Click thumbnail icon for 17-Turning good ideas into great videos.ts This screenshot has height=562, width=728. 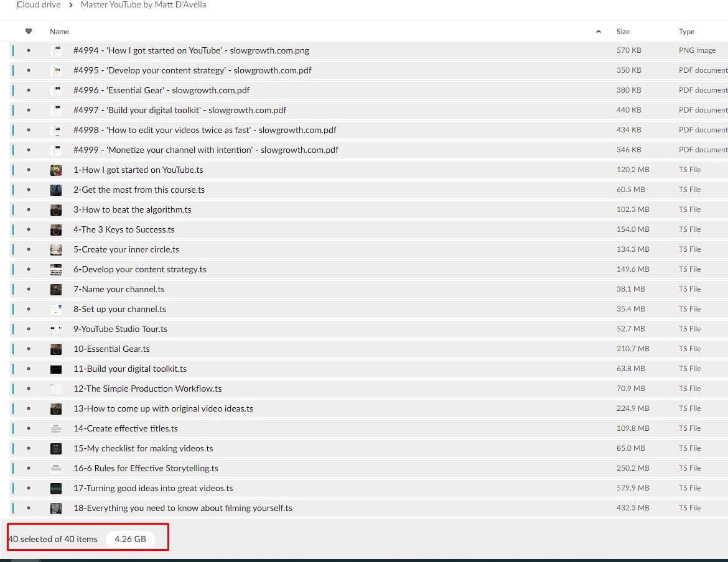(x=56, y=489)
